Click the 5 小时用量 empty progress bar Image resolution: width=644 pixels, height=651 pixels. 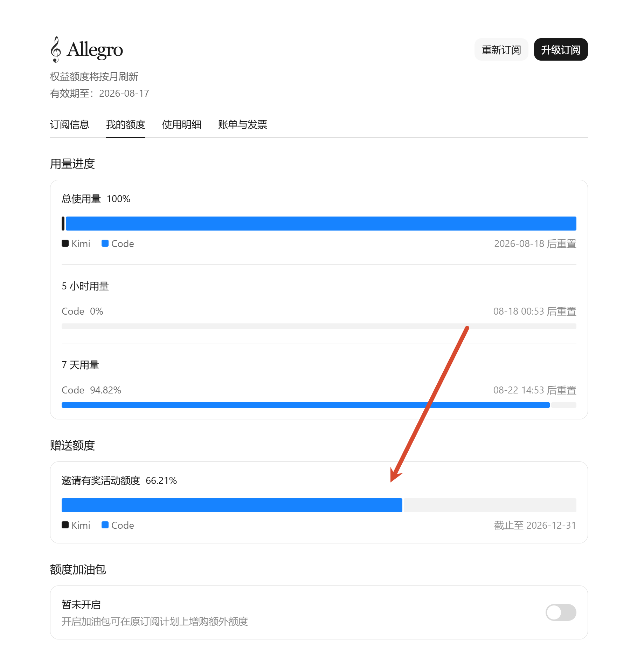[319, 326]
